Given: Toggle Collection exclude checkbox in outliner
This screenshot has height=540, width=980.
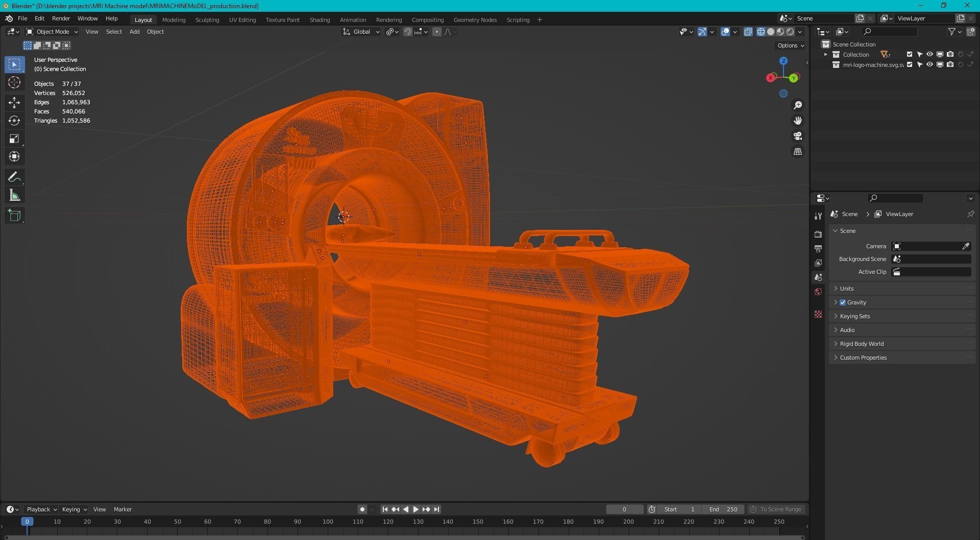Looking at the screenshot, I should (909, 55).
